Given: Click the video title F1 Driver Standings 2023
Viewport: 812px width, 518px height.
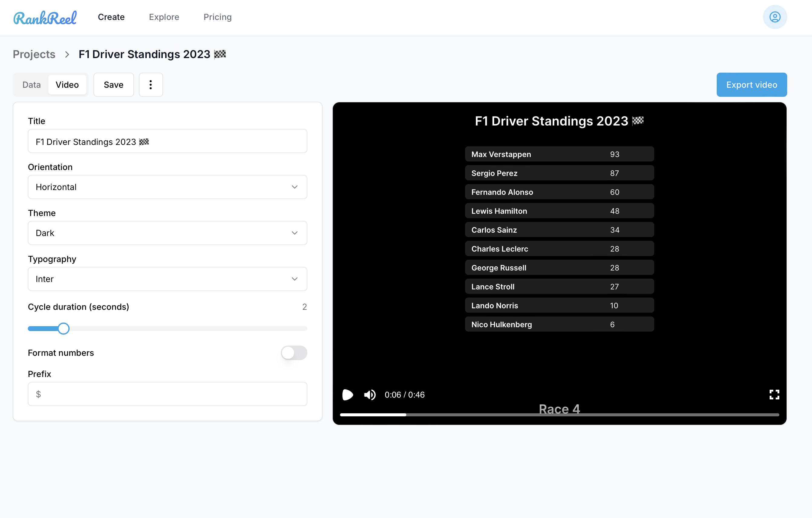Looking at the screenshot, I should (559, 121).
